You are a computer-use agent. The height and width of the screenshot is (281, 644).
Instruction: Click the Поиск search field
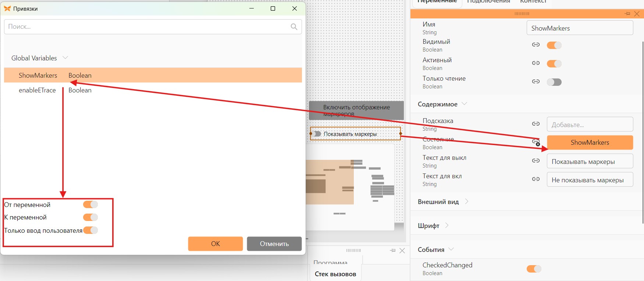pyautogui.click(x=153, y=27)
